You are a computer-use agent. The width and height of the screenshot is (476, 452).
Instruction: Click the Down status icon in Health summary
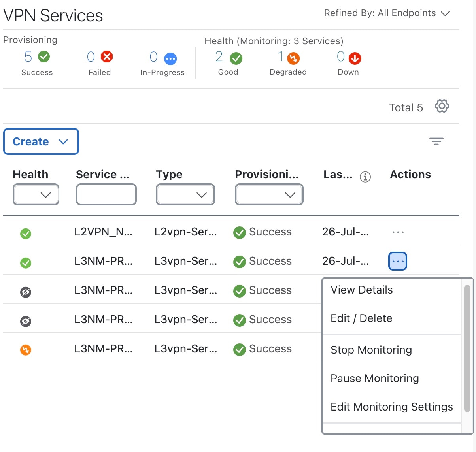pos(355,58)
